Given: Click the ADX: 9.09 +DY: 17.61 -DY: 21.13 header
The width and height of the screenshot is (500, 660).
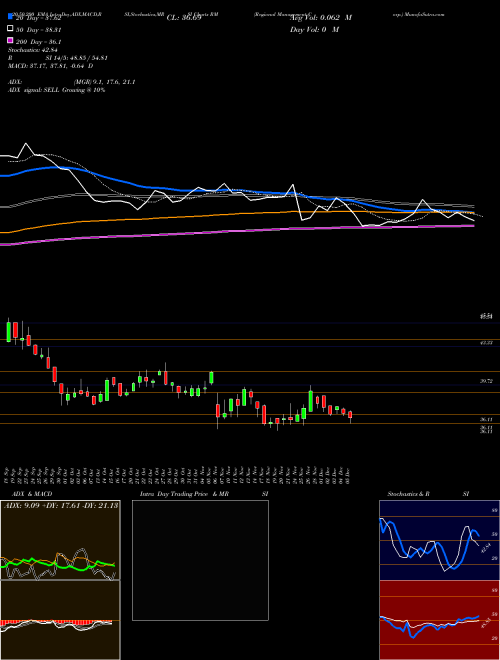Looking at the screenshot, I should pyautogui.click(x=61, y=506).
